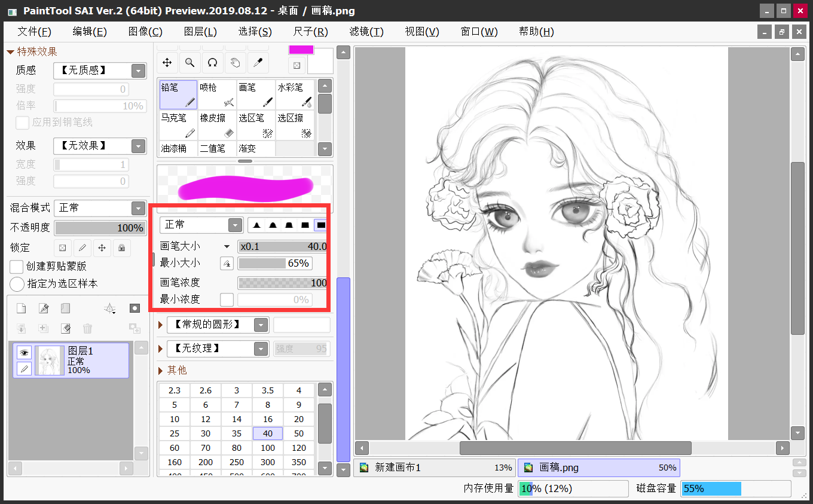Select the 铅笔 pencil brush
813x504 pixels.
click(178, 95)
